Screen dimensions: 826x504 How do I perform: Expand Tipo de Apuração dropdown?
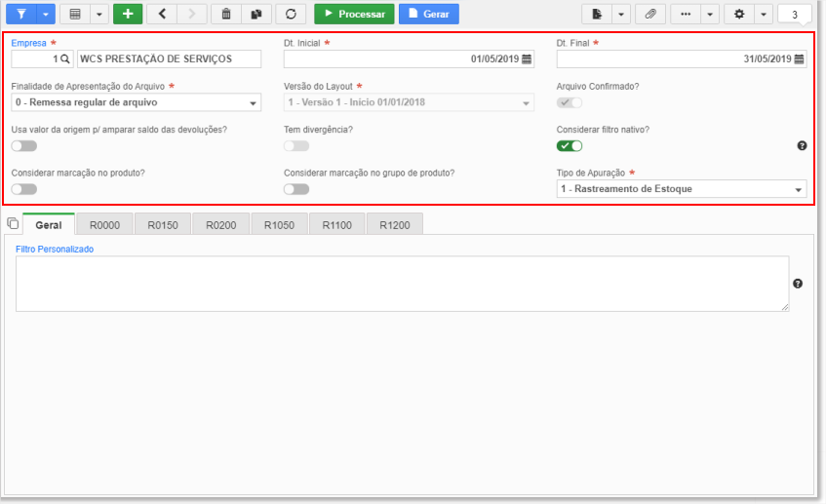682,188
